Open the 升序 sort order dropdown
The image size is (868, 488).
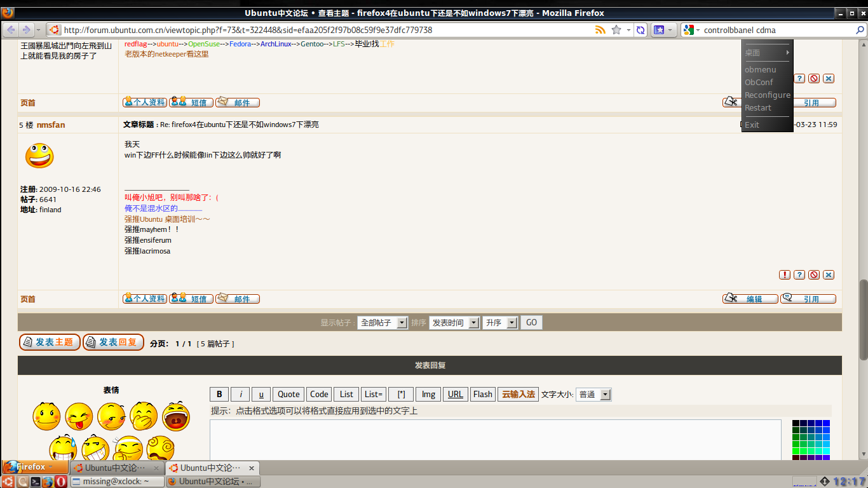coord(501,323)
